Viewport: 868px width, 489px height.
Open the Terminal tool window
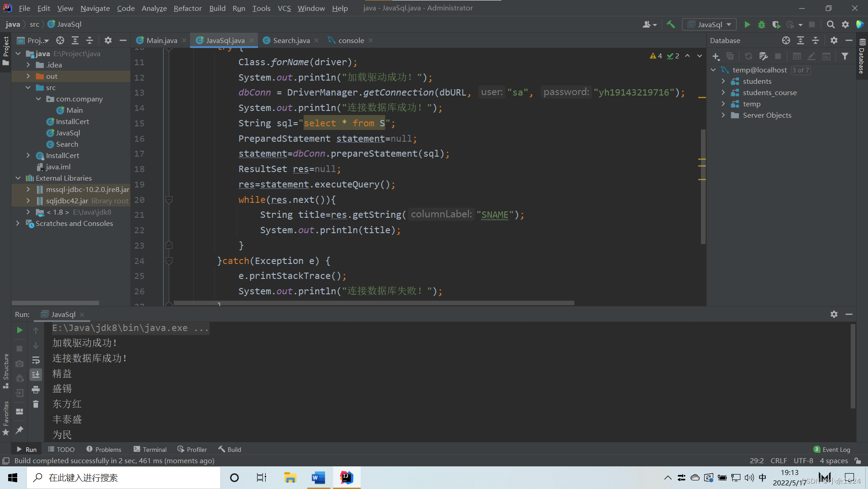[x=150, y=449]
